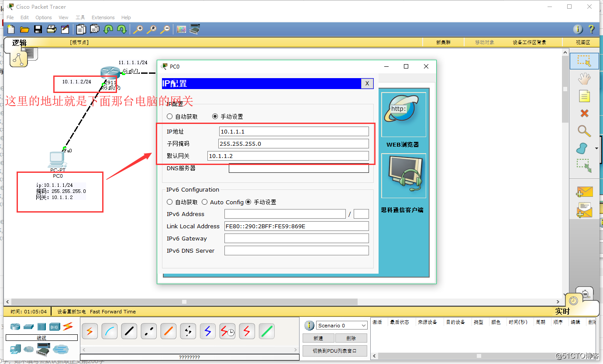
Task: Open the drawing palette icon
Action: coord(181,29)
